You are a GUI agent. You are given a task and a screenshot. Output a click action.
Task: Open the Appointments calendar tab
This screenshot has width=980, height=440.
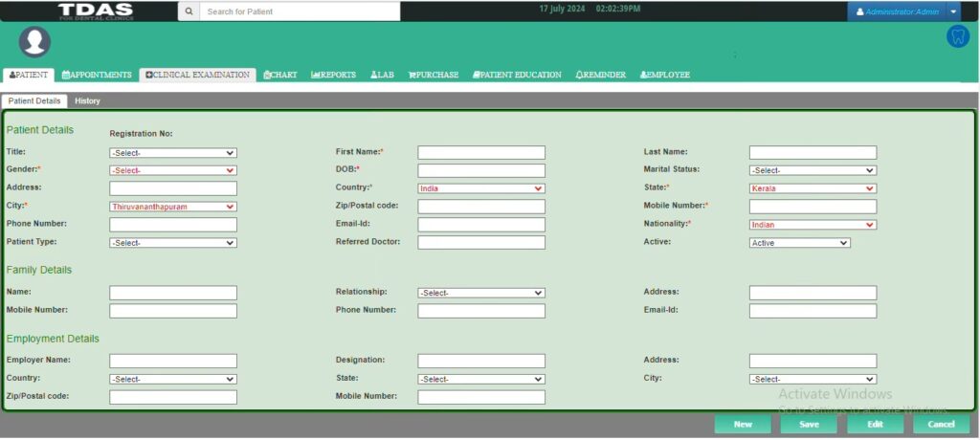[x=97, y=75]
